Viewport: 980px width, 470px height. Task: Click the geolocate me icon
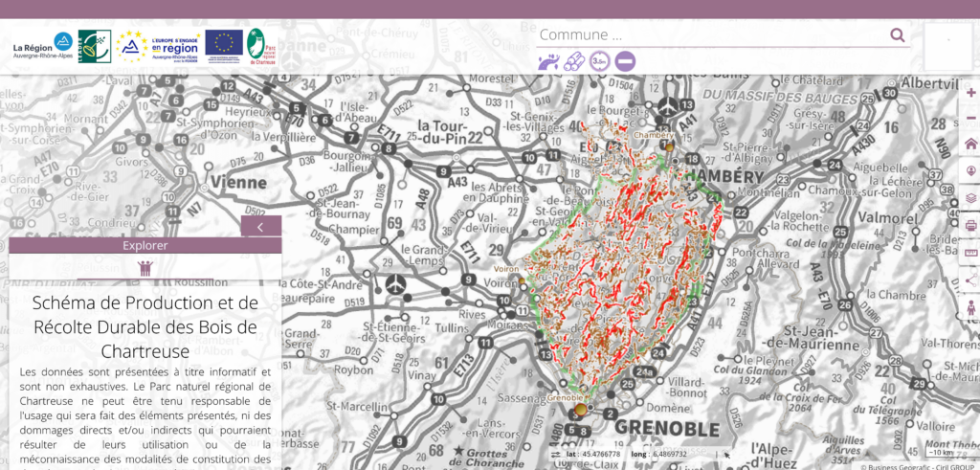click(971, 170)
